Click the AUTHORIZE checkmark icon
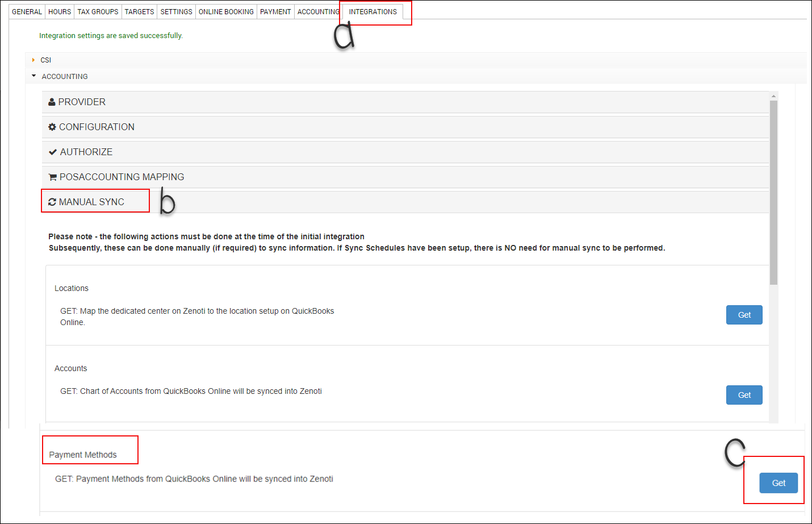The image size is (812, 524). coord(53,152)
